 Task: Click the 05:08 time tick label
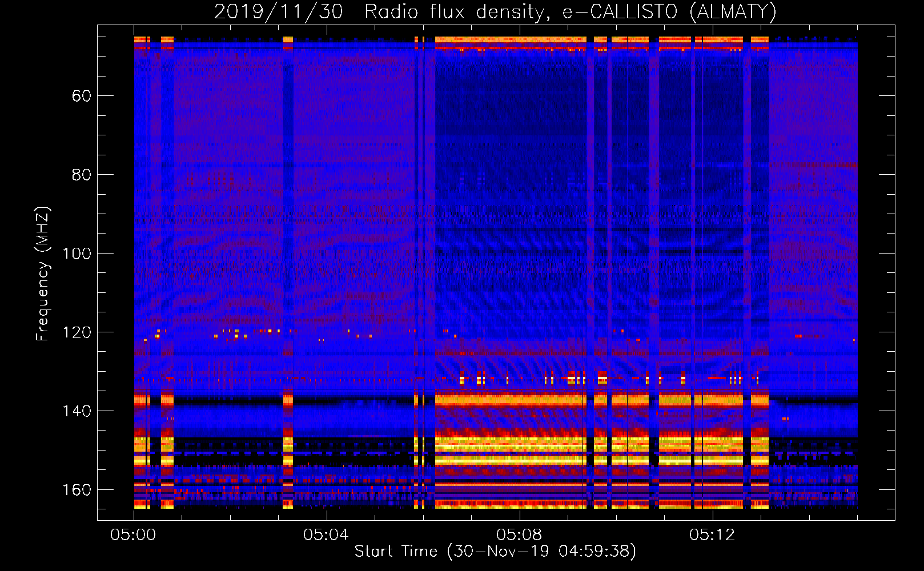[519, 535]
